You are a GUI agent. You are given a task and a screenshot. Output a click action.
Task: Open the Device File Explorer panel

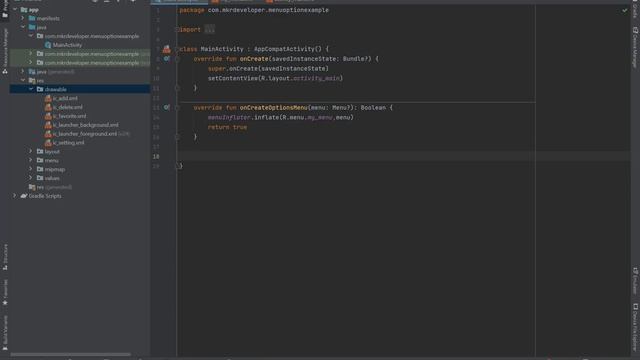pyautogui.click(x=635, y=327)
